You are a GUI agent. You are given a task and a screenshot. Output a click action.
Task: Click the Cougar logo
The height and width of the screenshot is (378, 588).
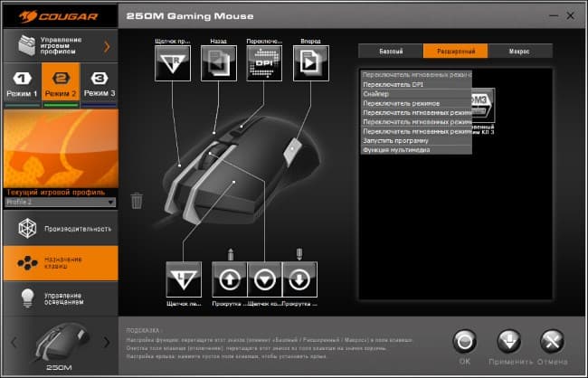pos(59,16)
